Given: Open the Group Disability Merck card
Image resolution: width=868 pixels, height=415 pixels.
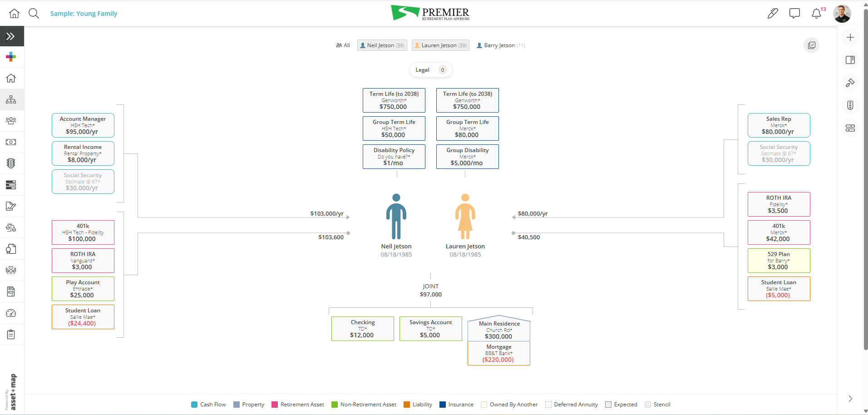Looking at the screenshot, I should pyautogui.click(x=468, y=157).
